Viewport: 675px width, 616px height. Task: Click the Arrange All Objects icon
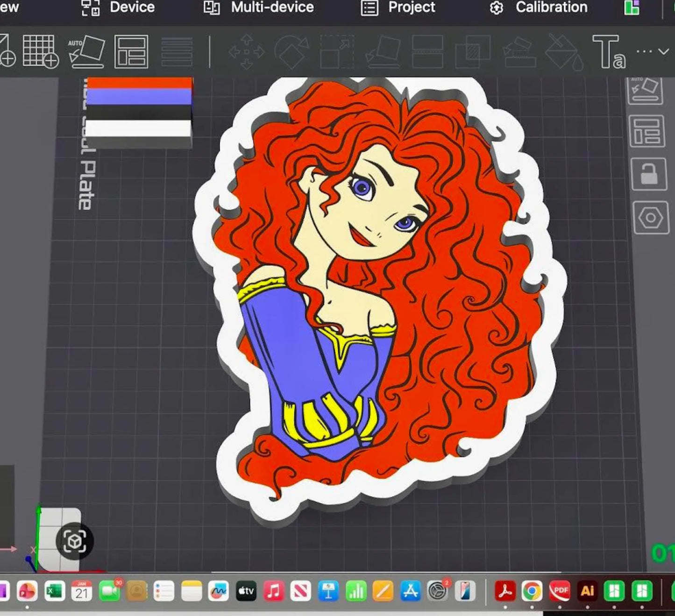point(131,51)
